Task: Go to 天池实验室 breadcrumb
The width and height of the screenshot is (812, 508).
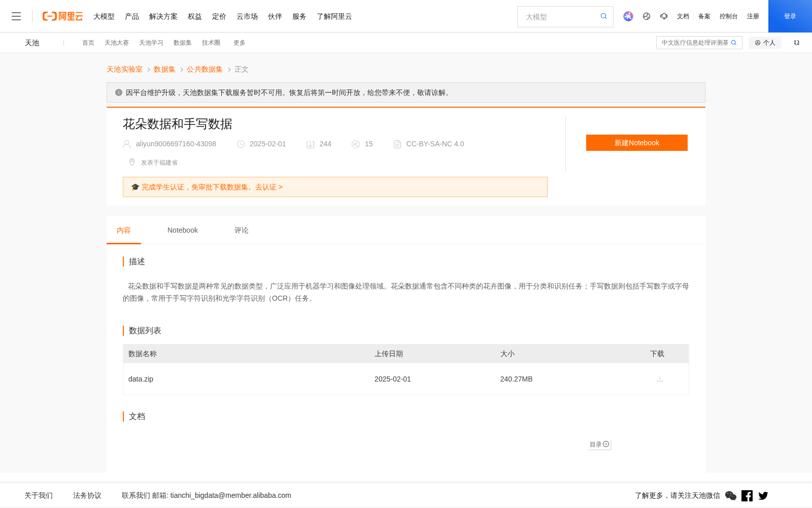Action: tap(124, 69)
